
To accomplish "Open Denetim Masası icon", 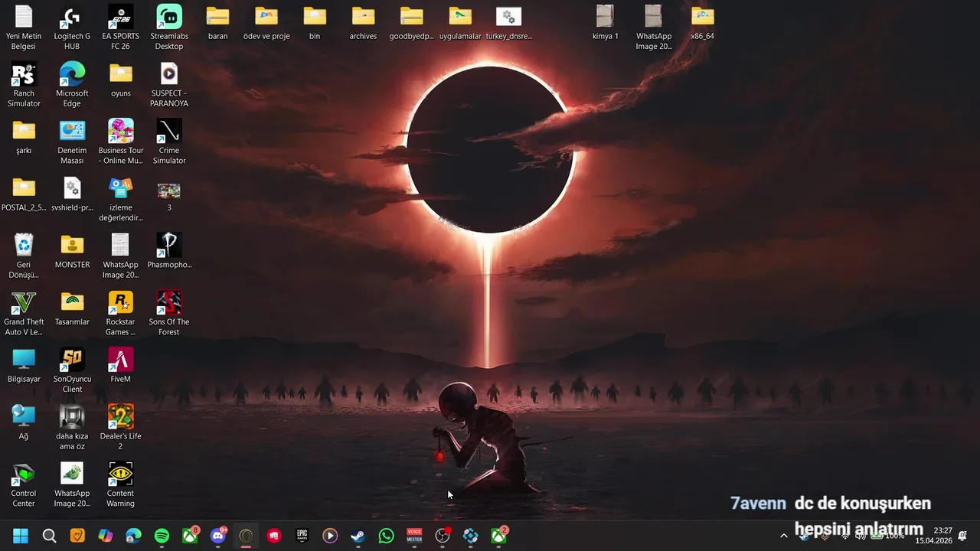I will click(x=72, y=142).
